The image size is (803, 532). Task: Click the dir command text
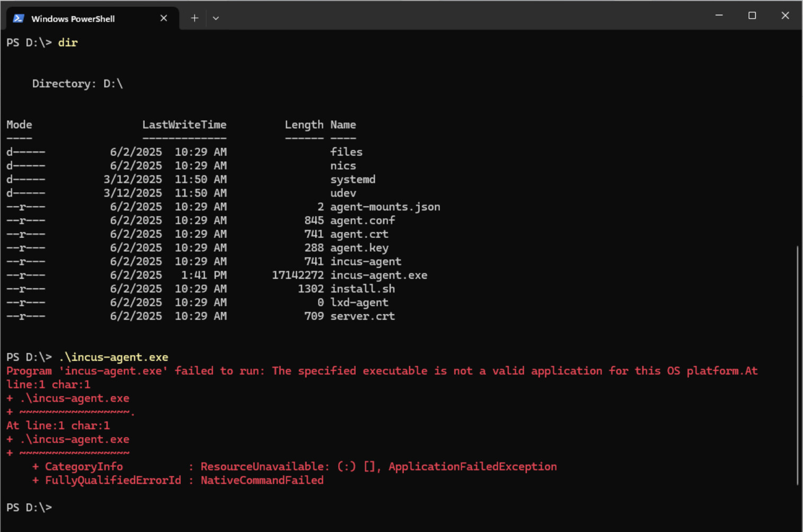pos(68,42)
